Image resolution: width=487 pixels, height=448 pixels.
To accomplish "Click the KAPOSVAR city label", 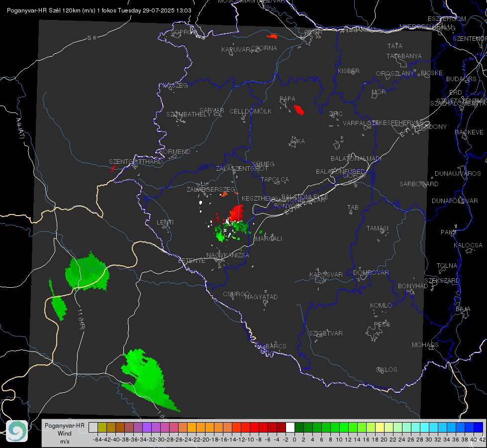I will pyautogui.click(x=326, y=274).
